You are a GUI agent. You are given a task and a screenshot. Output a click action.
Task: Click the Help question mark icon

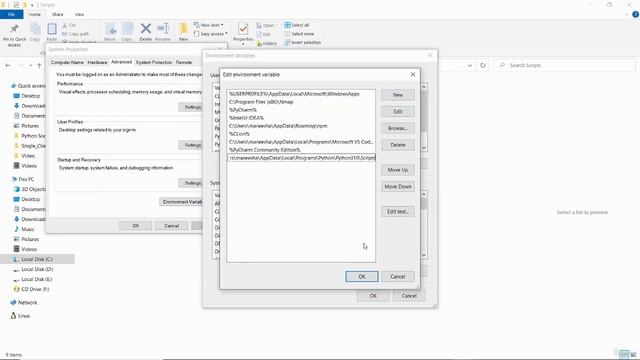point(635,14)
